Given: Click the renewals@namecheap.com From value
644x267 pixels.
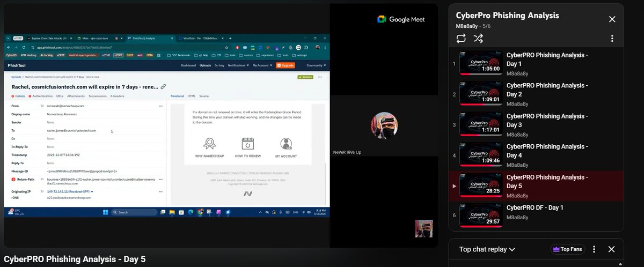Looking at the screenshot, I should (65, 106).
